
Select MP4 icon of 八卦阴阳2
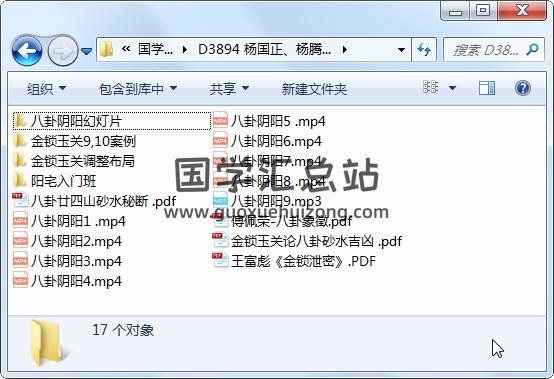coord(20,241)
